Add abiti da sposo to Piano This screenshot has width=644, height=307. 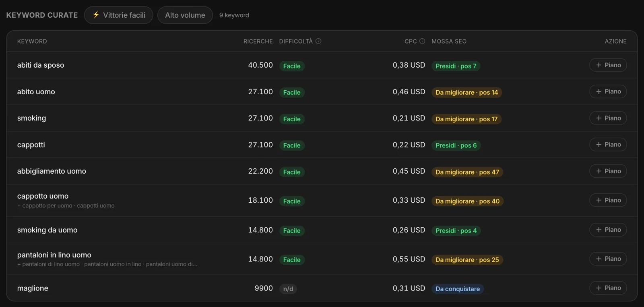608,65
